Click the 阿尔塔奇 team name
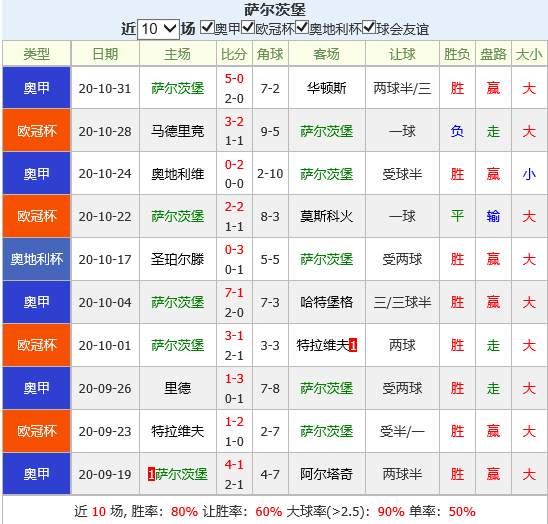Viewport: 548px width, 524px height. tap(327, 474)
